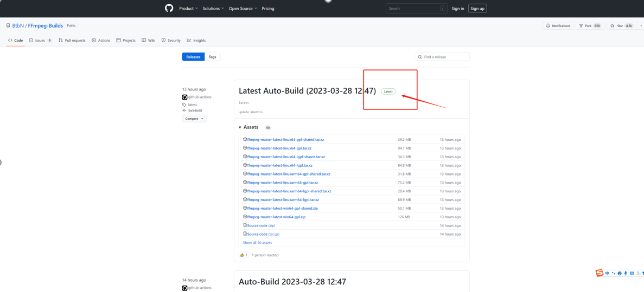Switch to the Code tab
The height and width of the screenshot is (292, 644).
coord(16,40)
